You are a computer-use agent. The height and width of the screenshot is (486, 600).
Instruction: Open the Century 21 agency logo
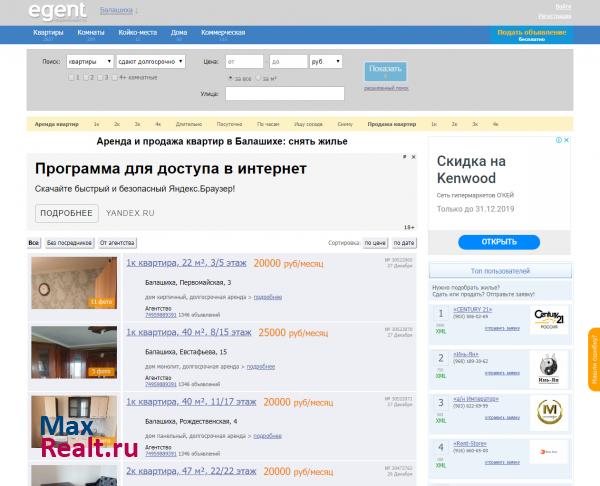(x=549, y=319)
